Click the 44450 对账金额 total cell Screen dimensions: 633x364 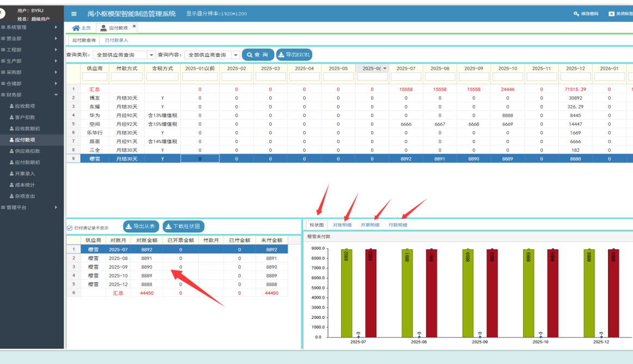(146, 293)
